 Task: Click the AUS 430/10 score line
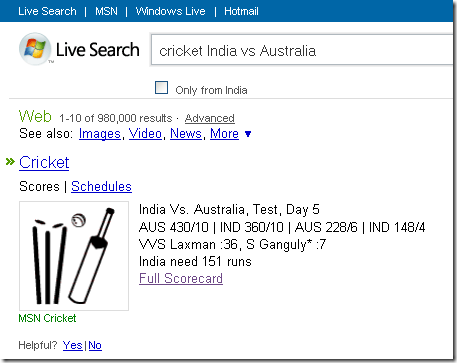[282, 227]
